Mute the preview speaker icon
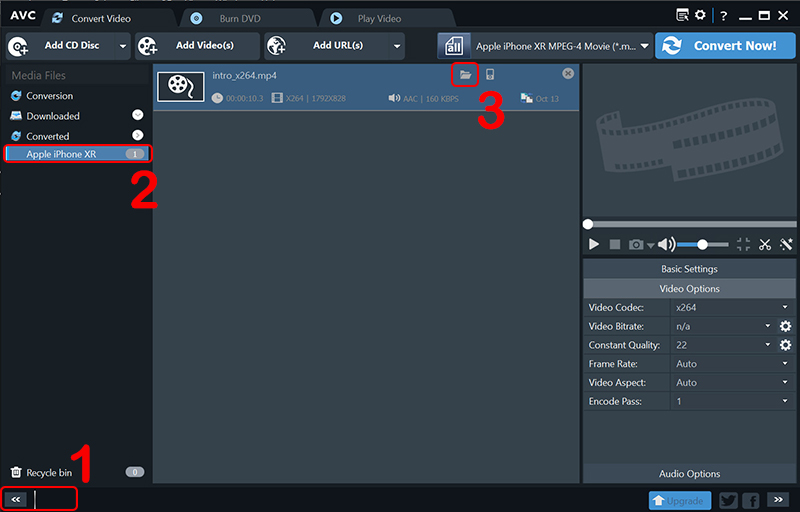The image size is (800, 512). 666,245
